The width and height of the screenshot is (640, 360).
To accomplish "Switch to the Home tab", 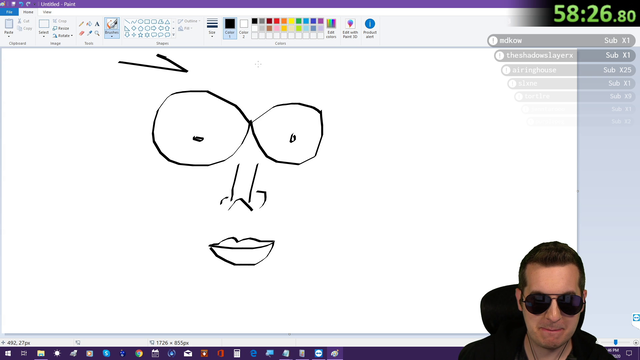I will 28,12.
